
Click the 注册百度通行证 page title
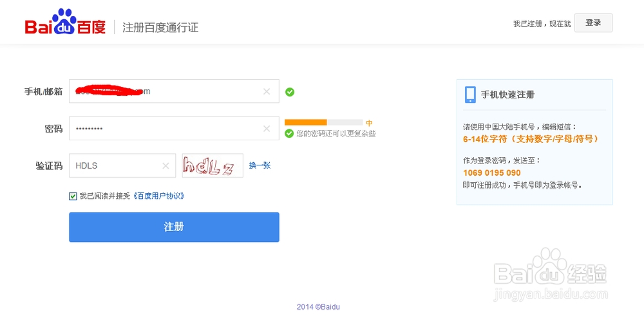(x=160, y=28)
